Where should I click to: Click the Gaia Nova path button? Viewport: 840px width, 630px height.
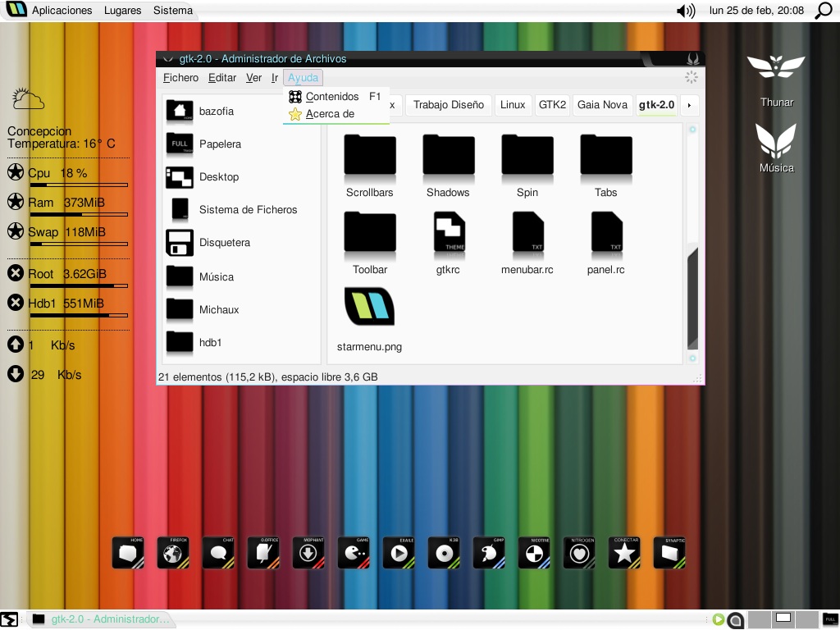[602, 105]
